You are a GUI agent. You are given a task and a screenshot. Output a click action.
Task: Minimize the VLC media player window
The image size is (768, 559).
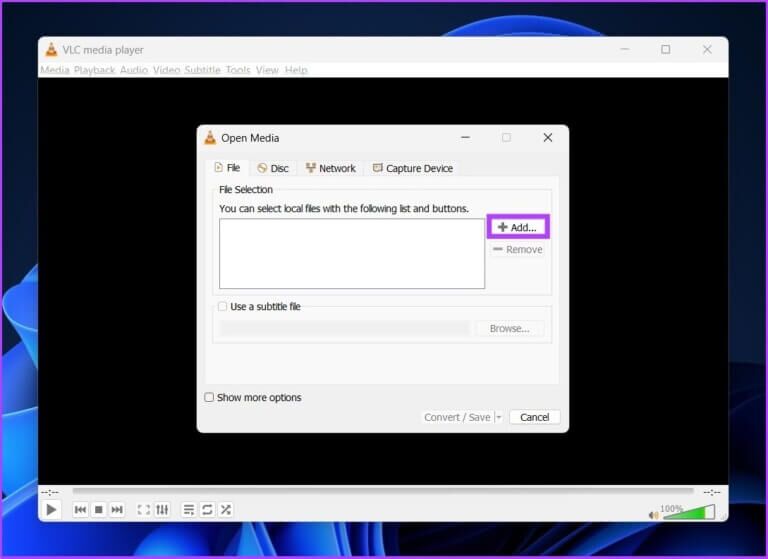click(x=624, y=49)
